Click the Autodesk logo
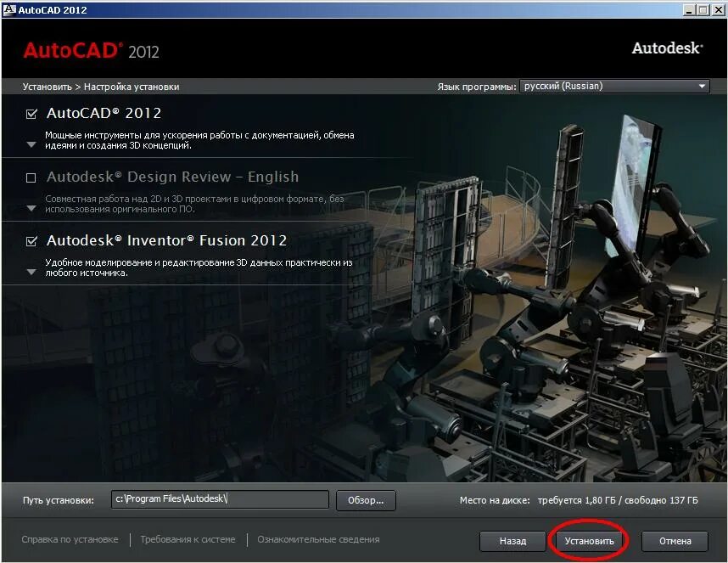 coord(667,48)
